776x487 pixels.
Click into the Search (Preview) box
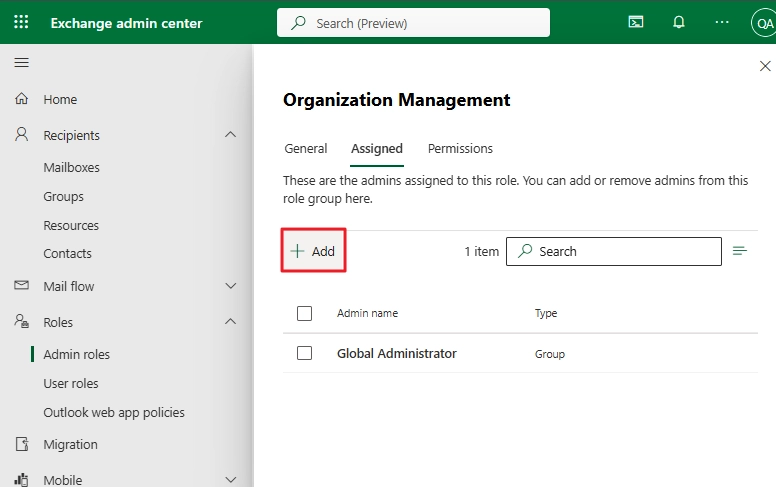pyautogui.click(x=413, y=23)
